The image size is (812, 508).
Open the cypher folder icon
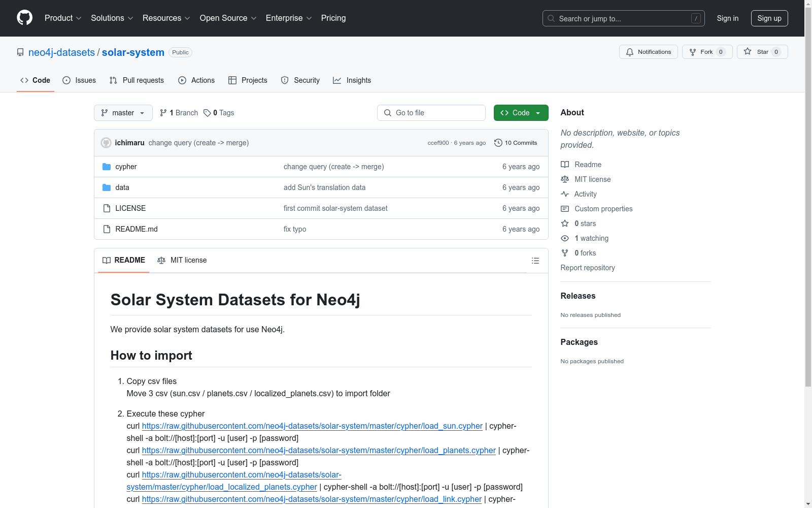107,167
